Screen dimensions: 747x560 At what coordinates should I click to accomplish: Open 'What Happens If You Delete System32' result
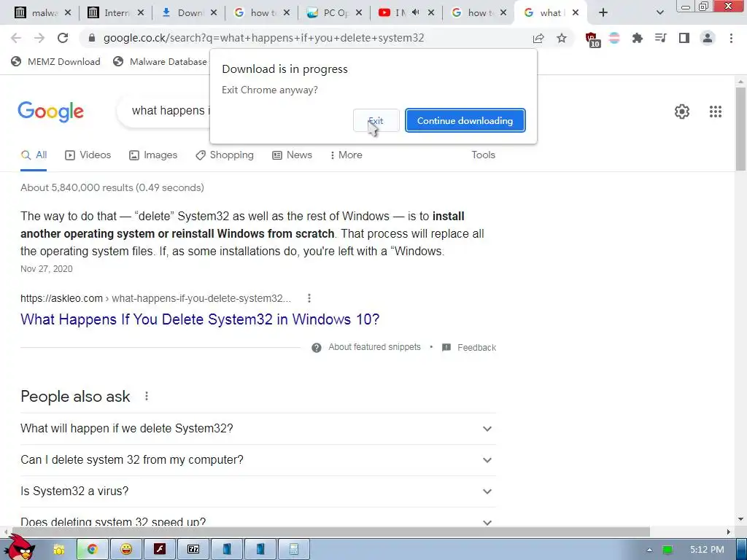(200, 319)
